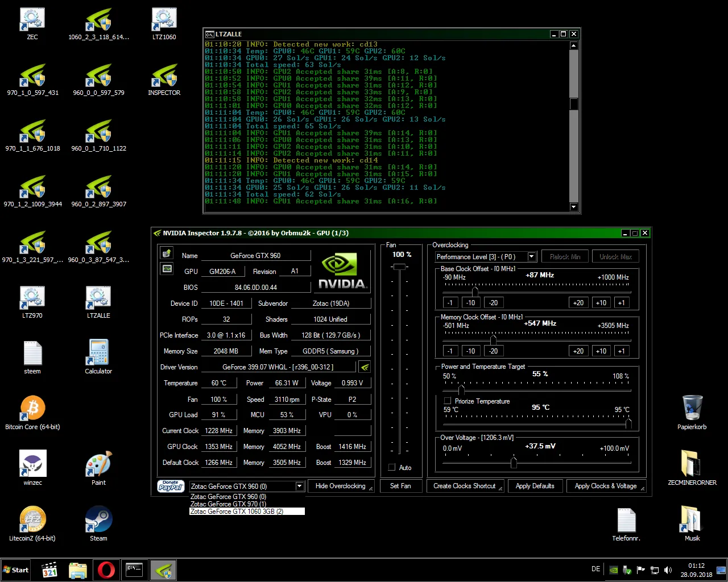Switch to the command prompt taskbar item
The width and height of the screenshot is (728, 582).
[x=134, y=570]
